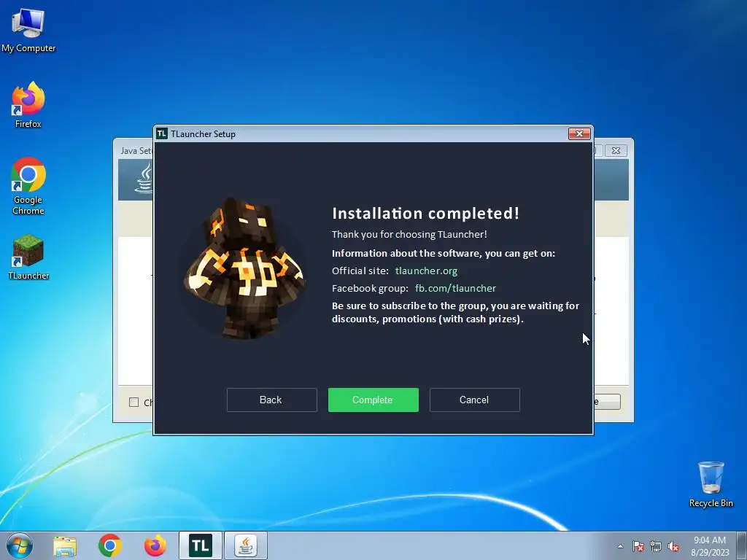Show hidden system tray icons
This screenshot has width=747, height=560.
[x=620, y=546]
